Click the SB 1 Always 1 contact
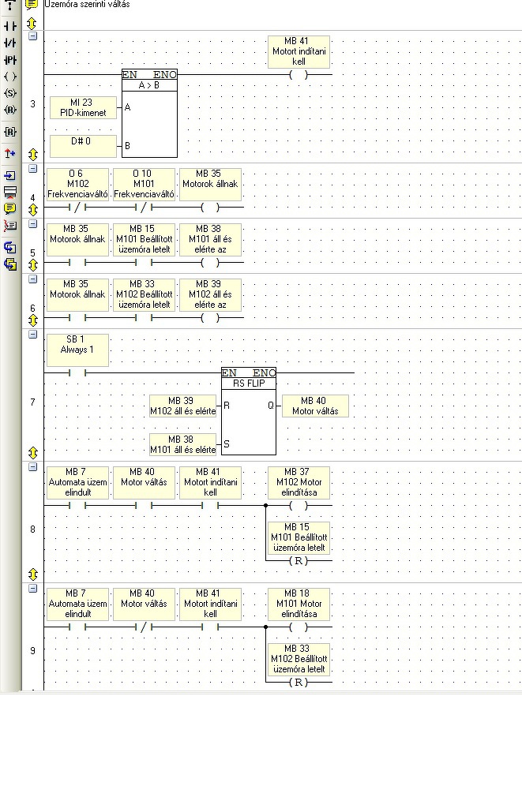The image size is (522, 812). (x=77, y=372)
